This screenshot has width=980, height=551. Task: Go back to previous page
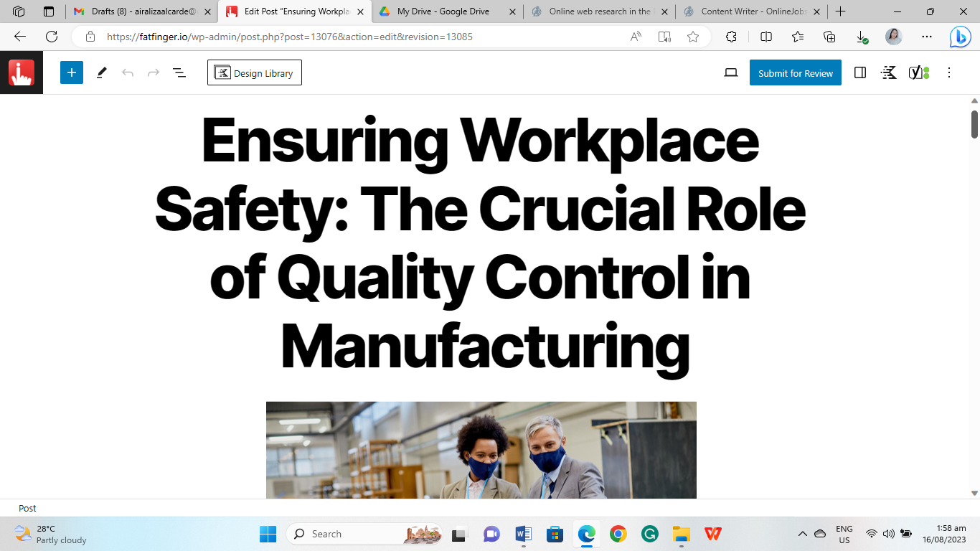[20, 37]
